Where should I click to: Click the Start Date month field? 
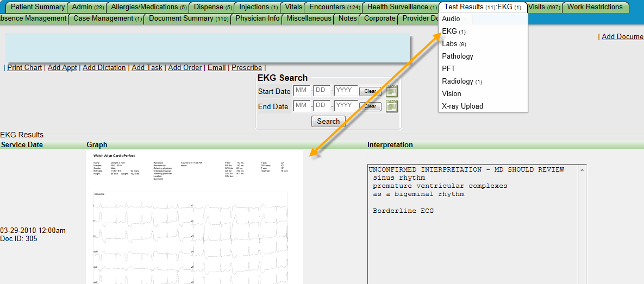[302, 91]
